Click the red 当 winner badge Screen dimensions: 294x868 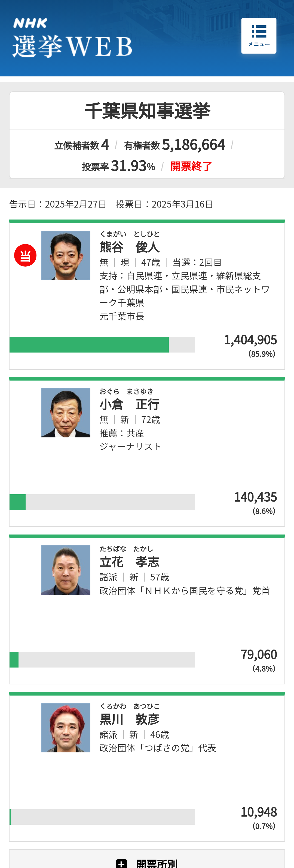click(x=25, y=255)
